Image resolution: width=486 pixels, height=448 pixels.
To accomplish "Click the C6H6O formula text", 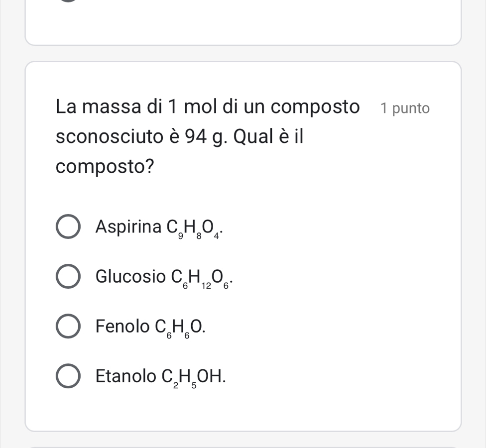I will (x=179, y=328).
